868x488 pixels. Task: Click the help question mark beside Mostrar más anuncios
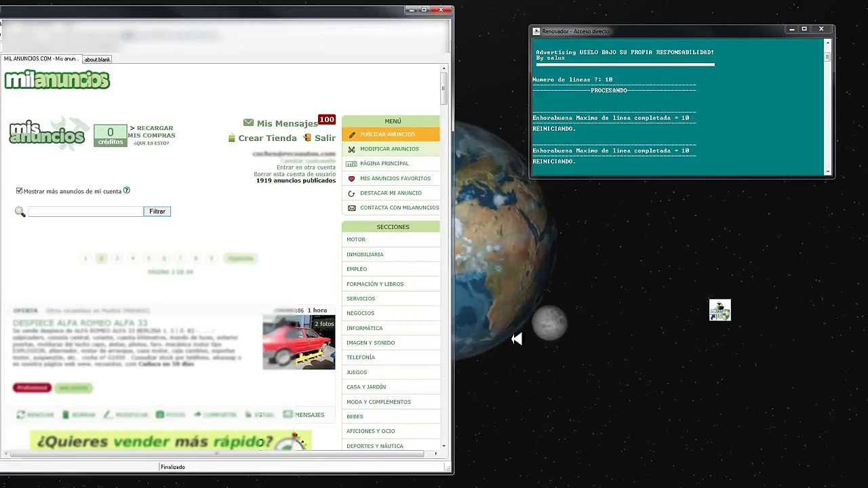click(127, 190)
